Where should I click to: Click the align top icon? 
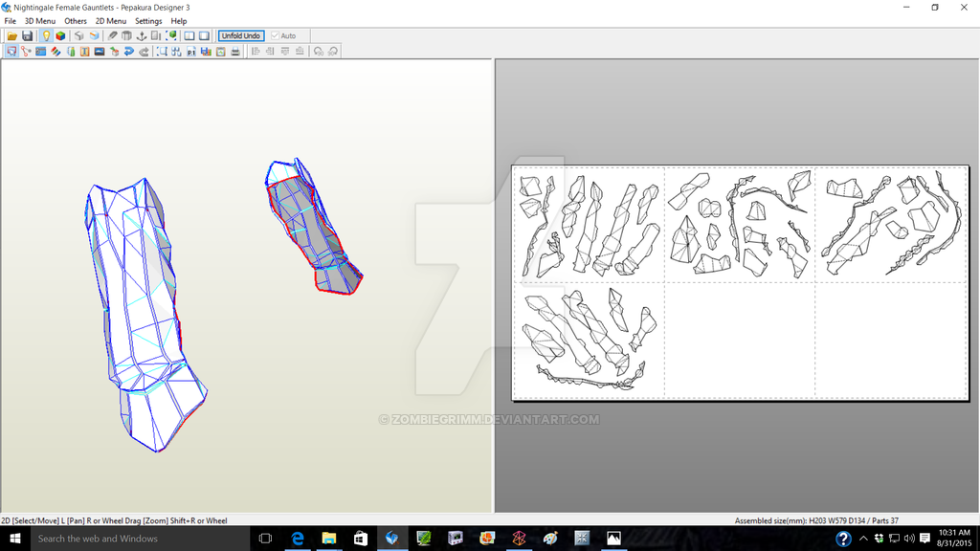coord(285,52)
